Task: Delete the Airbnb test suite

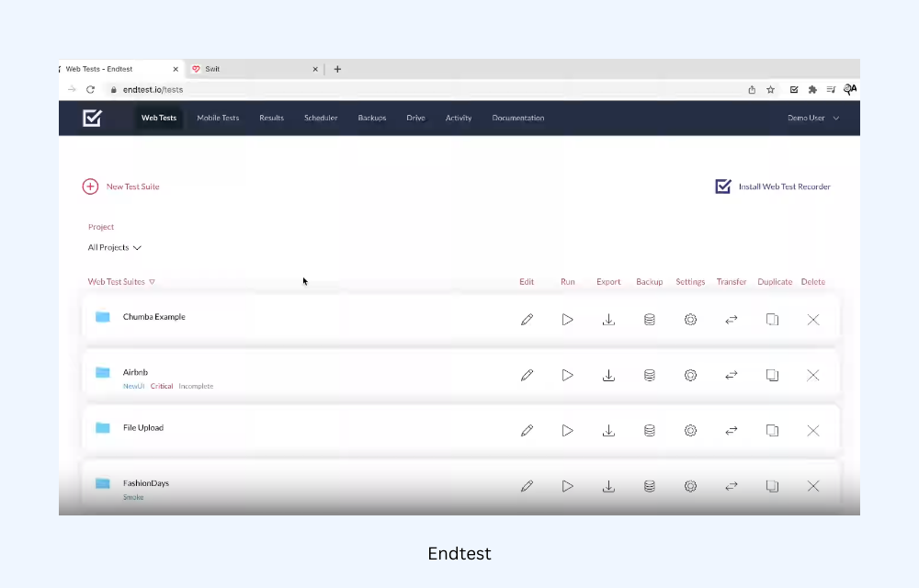Action: coord(812,375)
